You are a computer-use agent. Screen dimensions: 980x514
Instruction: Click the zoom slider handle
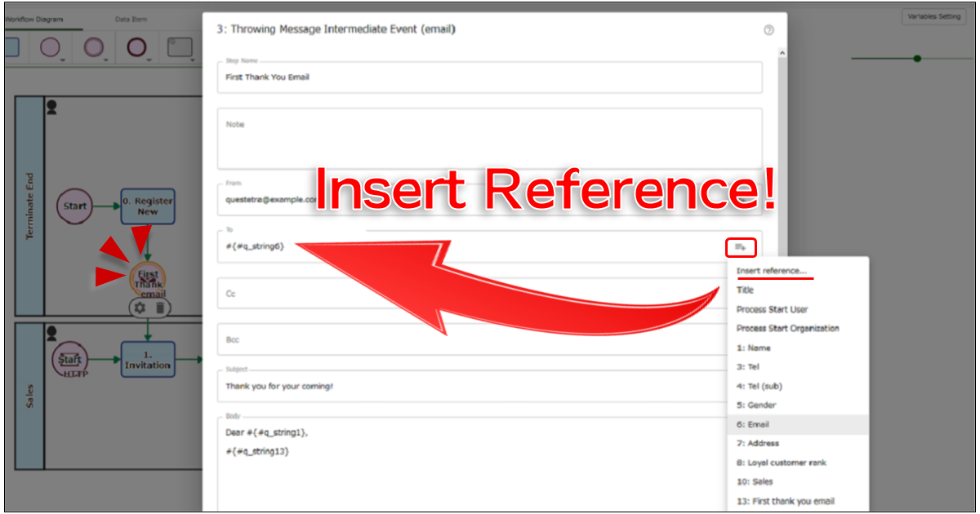pos(917,58)
